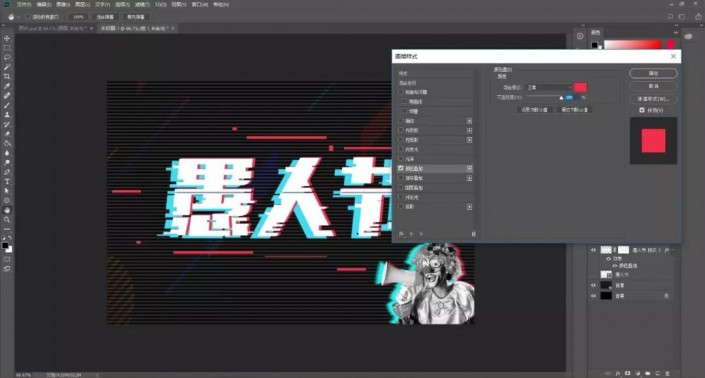Select the Move tool
The width and height of the screenshot is (705, 378).
(x=7, y=38)
